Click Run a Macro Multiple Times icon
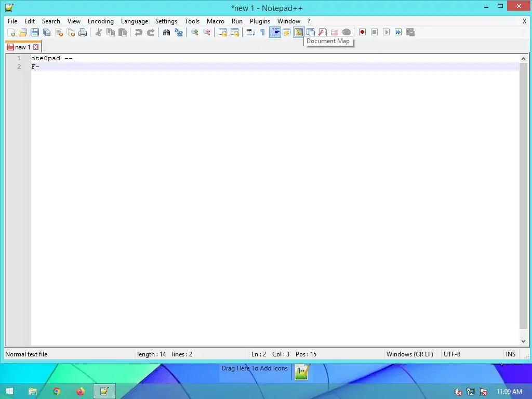532x399 pixels. point(398,32)
